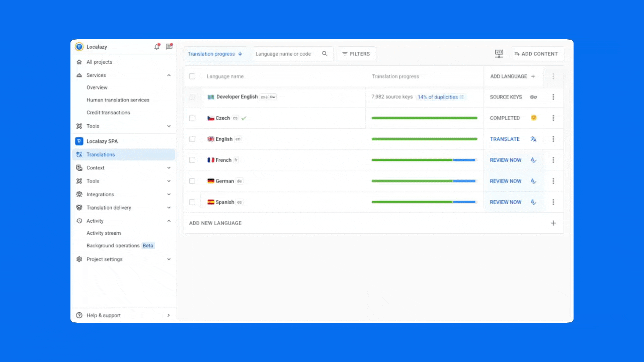Click the Services sidebar icon
644x362 pixels.
click(79, 75)
